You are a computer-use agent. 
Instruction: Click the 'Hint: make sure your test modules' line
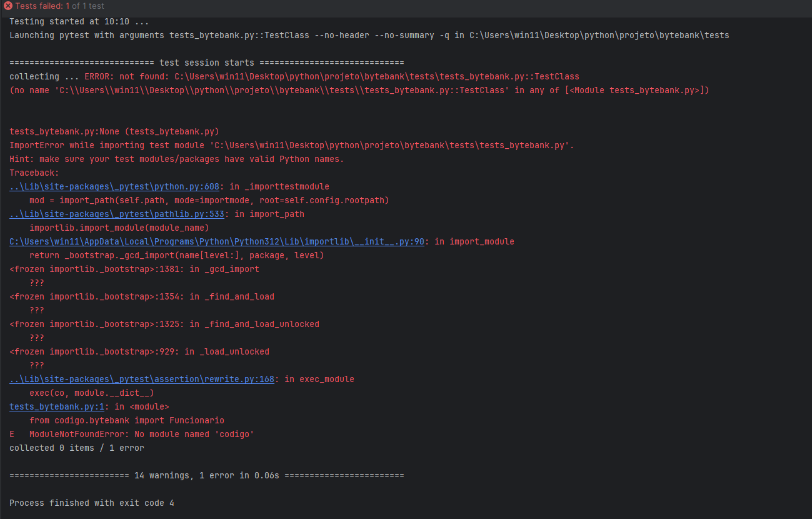[x=177, y=159]
